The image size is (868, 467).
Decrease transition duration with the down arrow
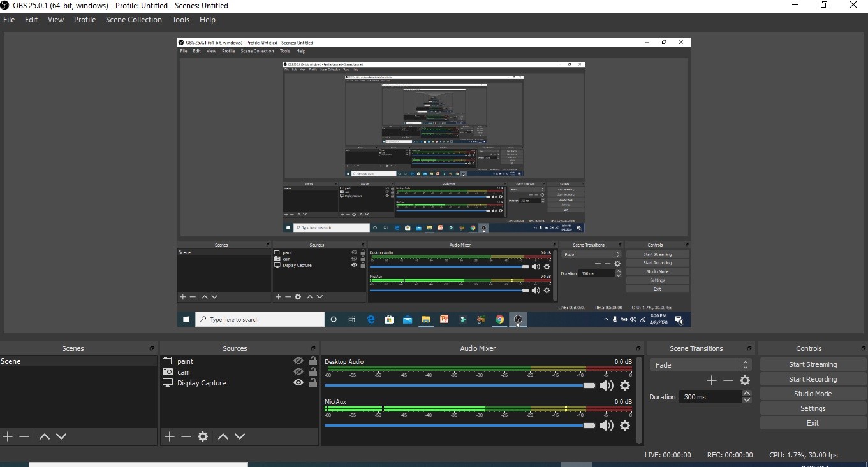point(747,400)
